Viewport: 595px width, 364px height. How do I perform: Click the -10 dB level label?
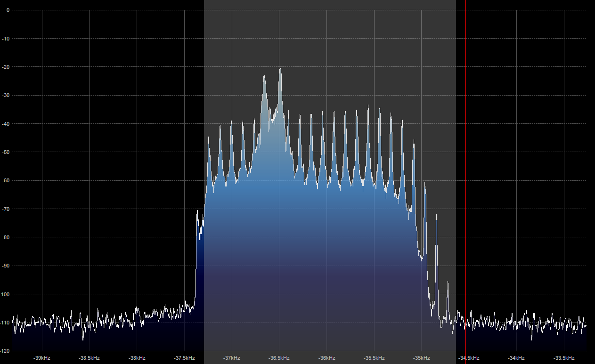point(5,38)
